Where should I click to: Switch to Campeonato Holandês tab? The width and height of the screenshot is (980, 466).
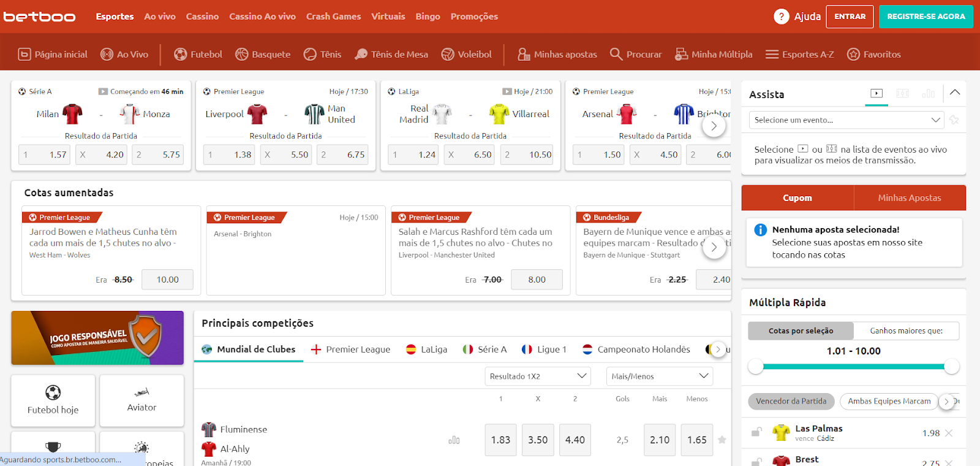636,349
